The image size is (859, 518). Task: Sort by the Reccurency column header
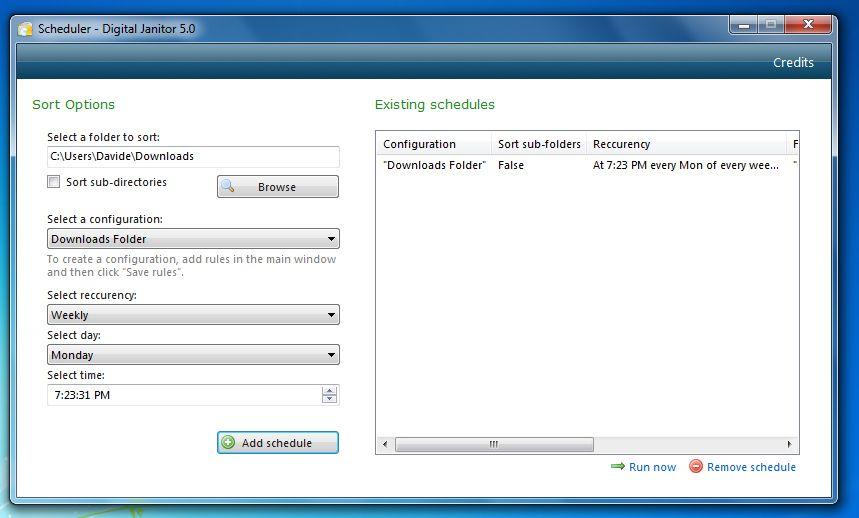point(687,144)
